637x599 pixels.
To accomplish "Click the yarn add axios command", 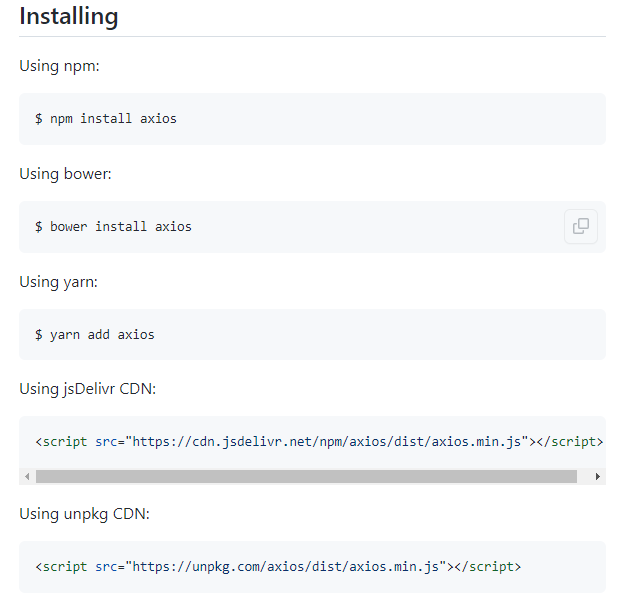I will [x=102, y=335].
